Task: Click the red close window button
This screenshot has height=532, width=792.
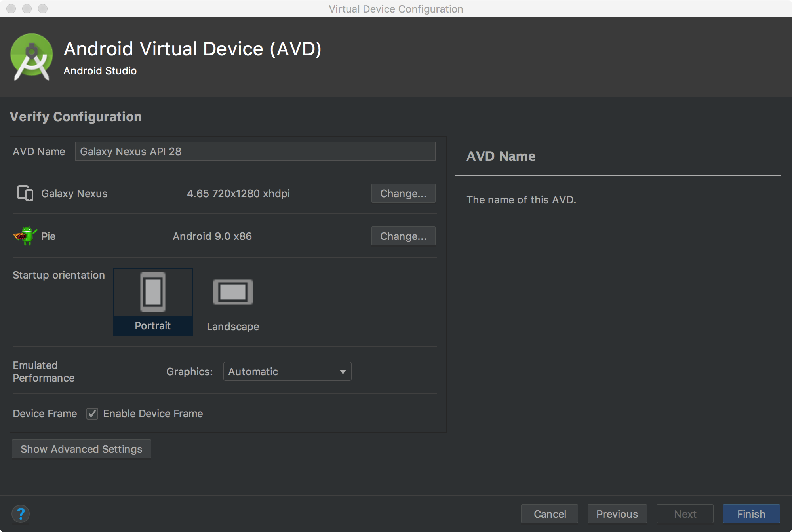Action: coord(11,9)
